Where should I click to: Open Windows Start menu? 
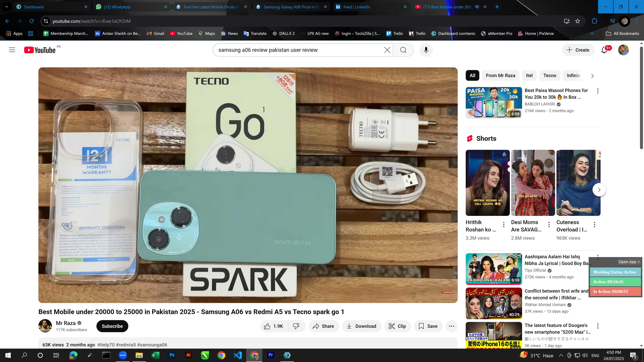pyautogui.click(x=8, y=355)
